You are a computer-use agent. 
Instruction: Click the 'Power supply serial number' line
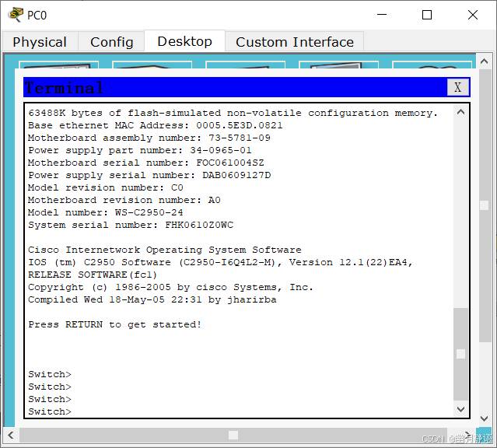[x=149, y=175]
